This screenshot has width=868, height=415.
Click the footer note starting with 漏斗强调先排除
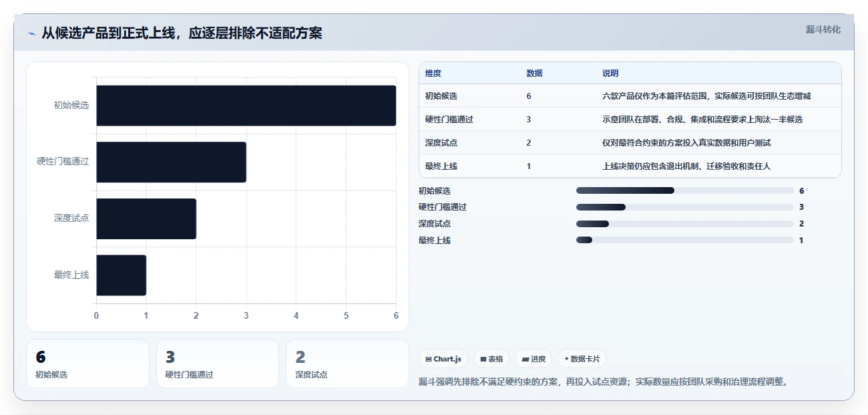604,382
